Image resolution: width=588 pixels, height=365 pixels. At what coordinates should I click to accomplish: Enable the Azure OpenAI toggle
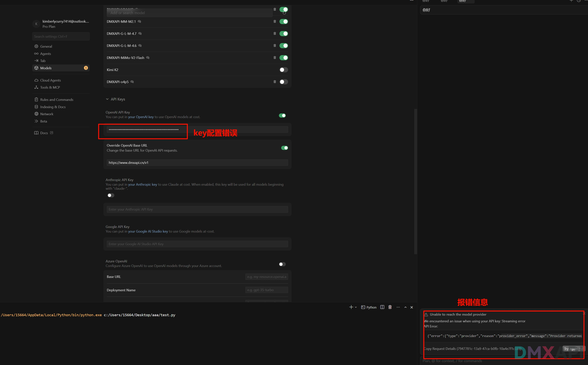tap(282, 264)
